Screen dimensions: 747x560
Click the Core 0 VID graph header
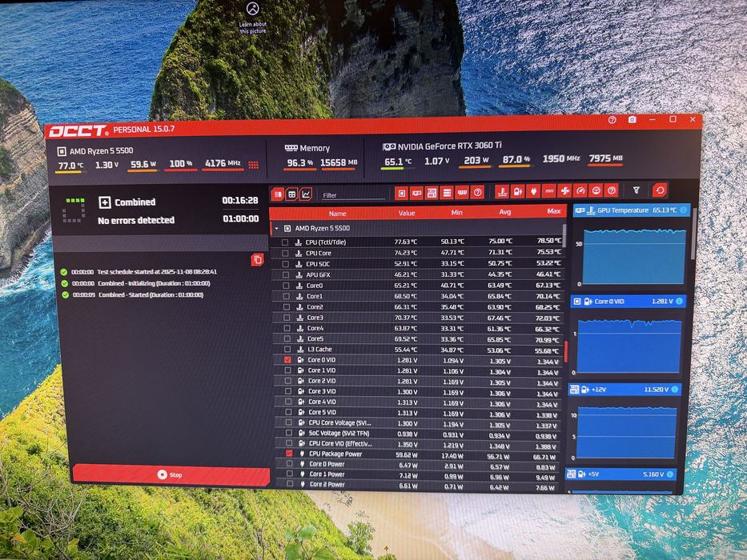(x=628, y=302)
